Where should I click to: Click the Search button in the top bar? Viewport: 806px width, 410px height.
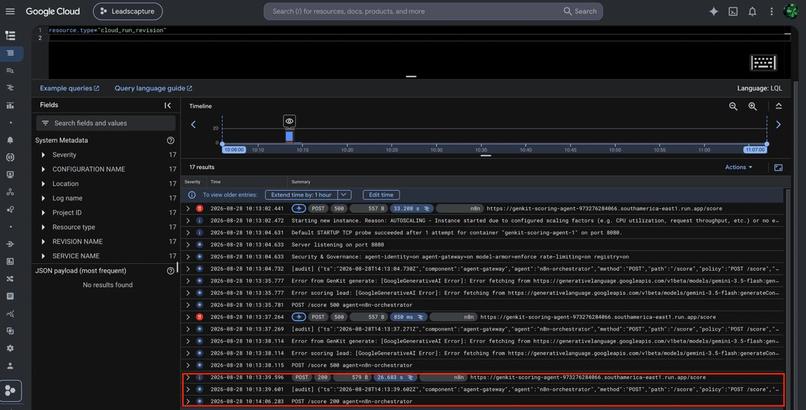pos(580,11)
